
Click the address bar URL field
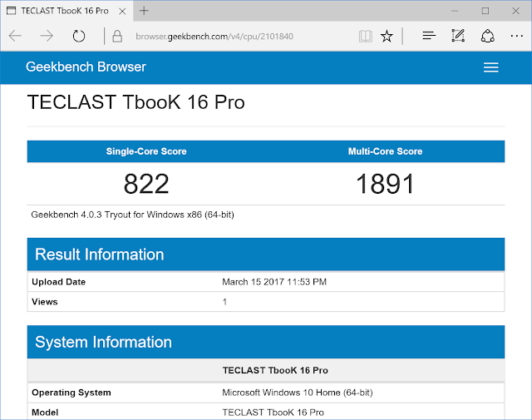coord(214,37)
